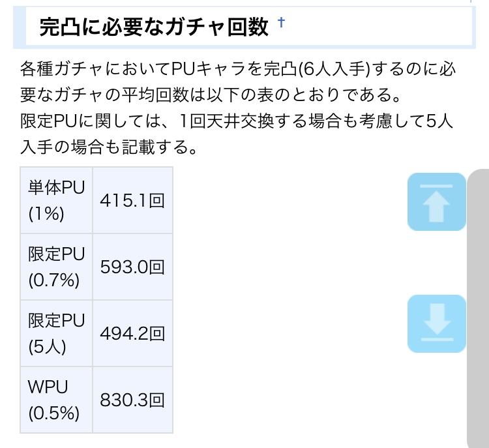
Task: Click the 593.0回 value cell
Action: [132, 267]
